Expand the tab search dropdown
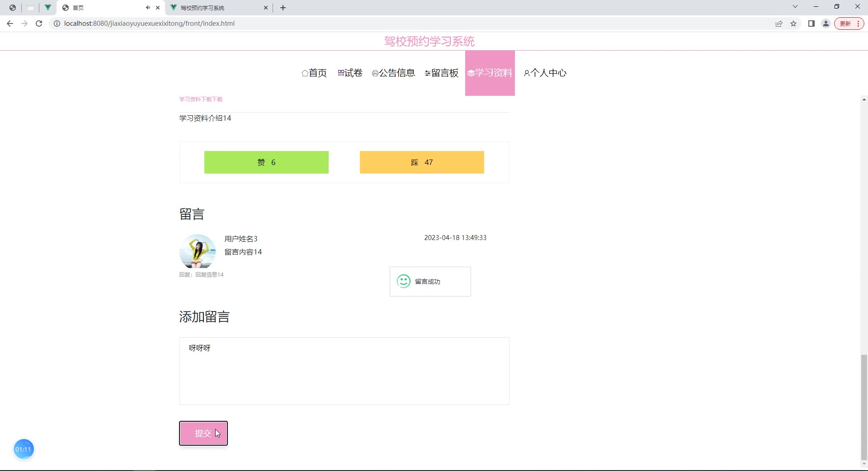Screen dimensions: 868x471 coord(795,7)
